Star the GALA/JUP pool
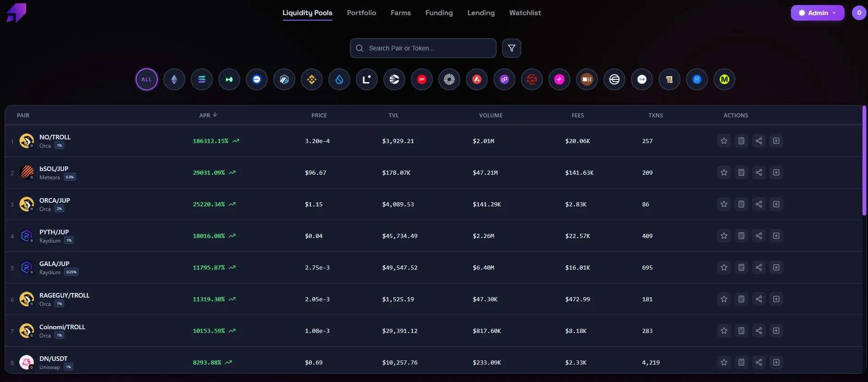Screen dimensions: 868x382 724,267
